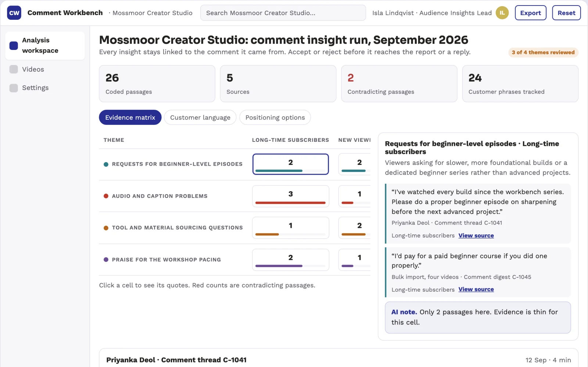
Task: Click the AI note about thin evidence
Action: 478,317
